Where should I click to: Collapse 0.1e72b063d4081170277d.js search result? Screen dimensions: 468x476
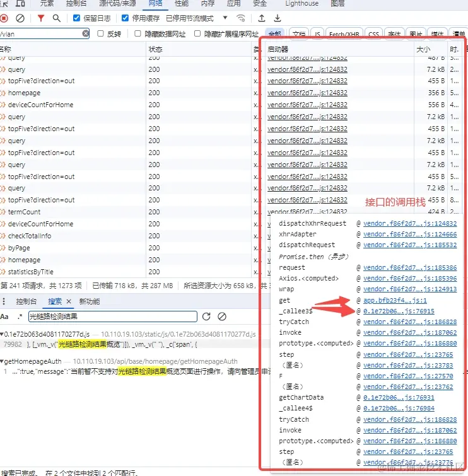[x=2, y=334]
